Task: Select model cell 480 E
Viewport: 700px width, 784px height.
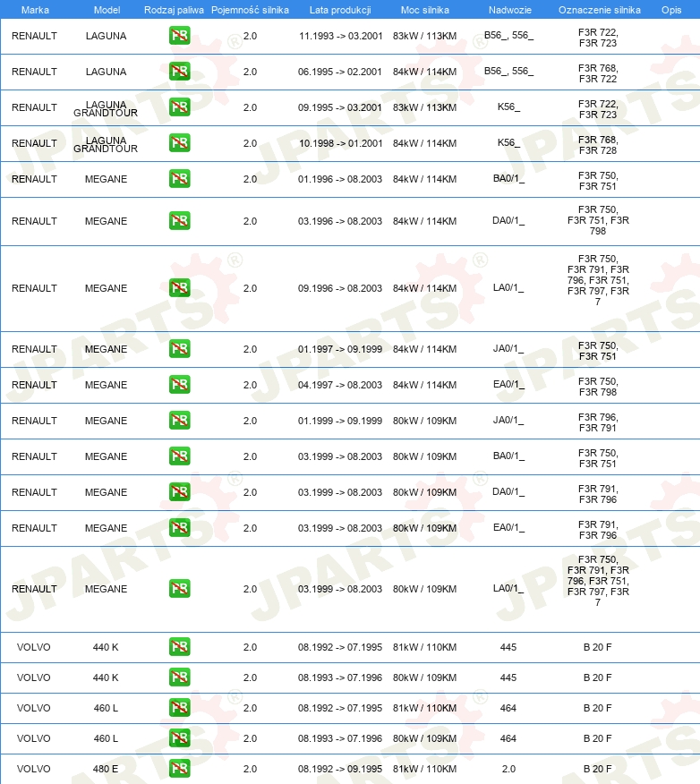Action: pyautogui.click(x=106, y=769)
